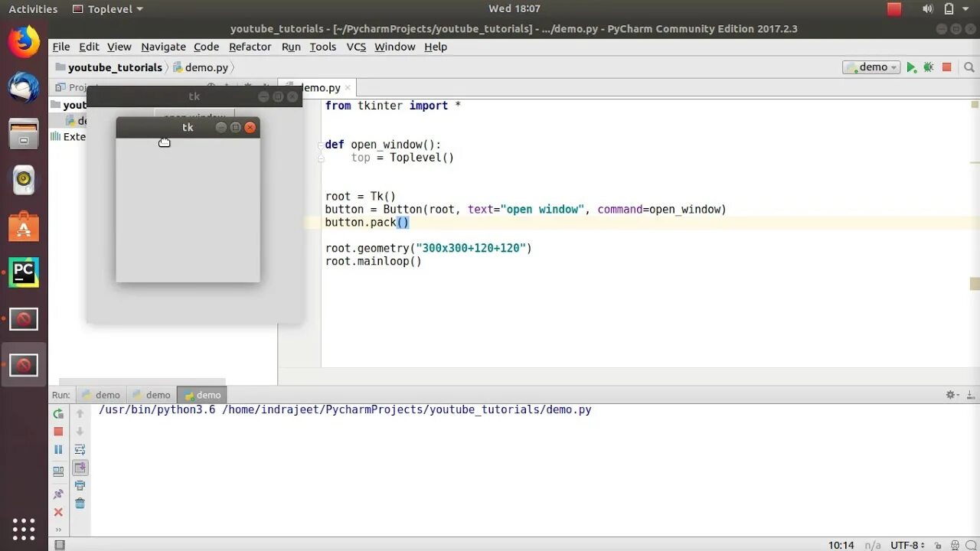This screenshot has height=551, width=980.
Task: Open the event log bubble icon
Action: click(x=971, y=545)
